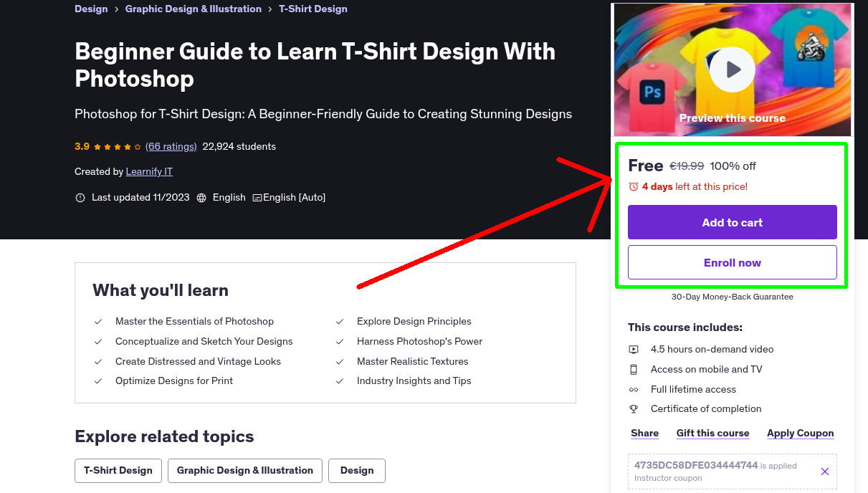Viewport: 868px width, 493px height.
Task: Click the 3.9 rating number
Action: [82, 146]
